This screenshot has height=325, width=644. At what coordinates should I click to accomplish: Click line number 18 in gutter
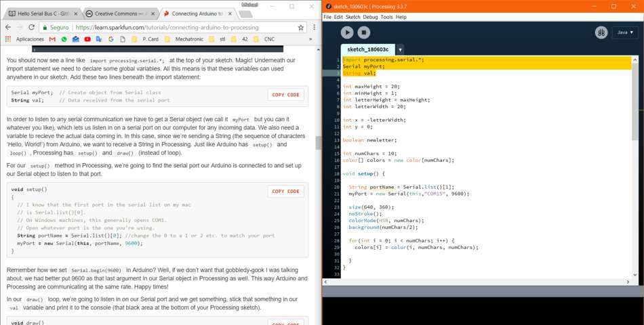coord(337,173)
